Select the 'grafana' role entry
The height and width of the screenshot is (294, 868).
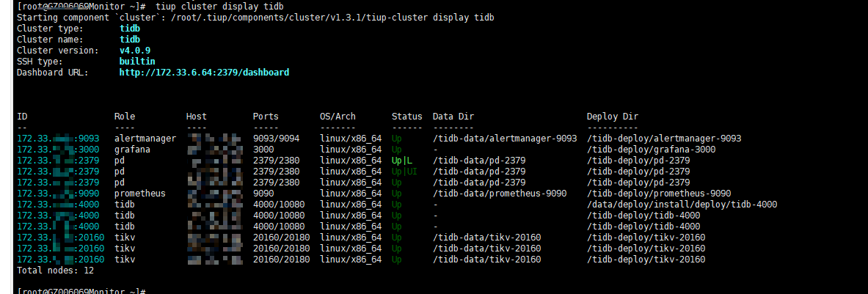click(132, 150)
